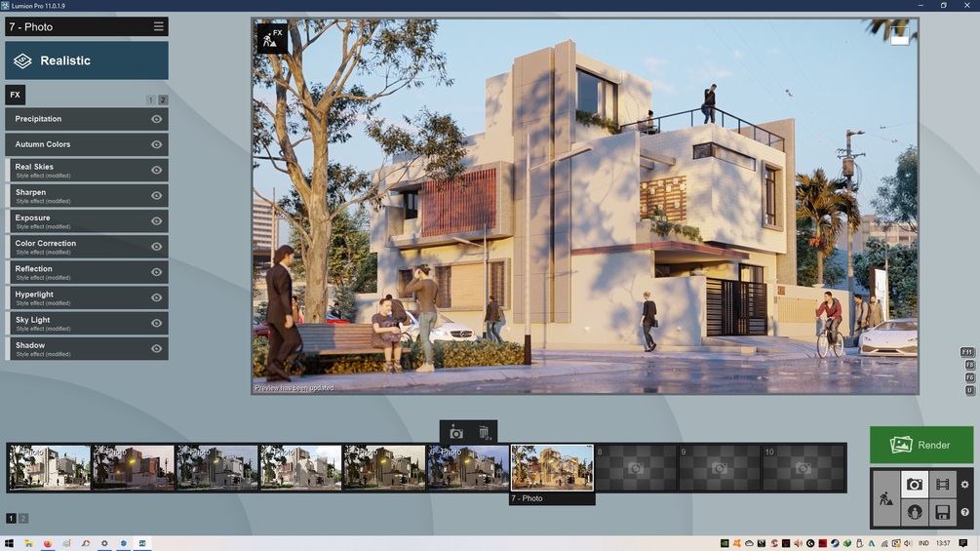Select the highlighted 7 - Photo thumbnail
The width and height of the screenshot is (980, 551).
(552, 467)
